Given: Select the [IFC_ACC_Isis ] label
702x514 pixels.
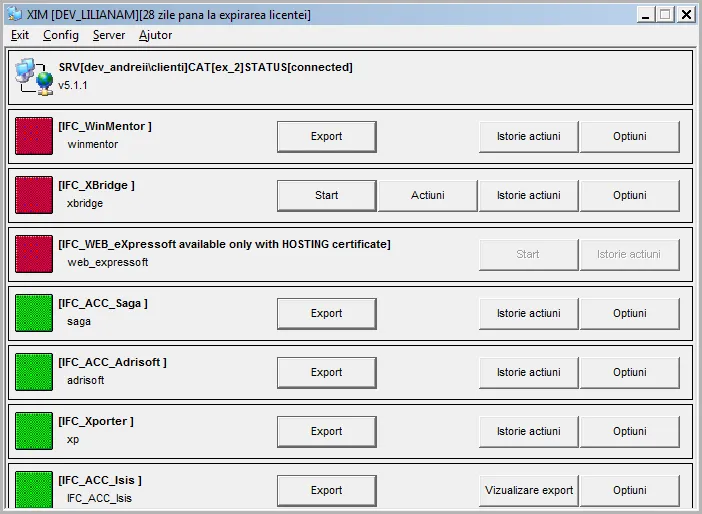Looking at the screenshot, I should click(100, 480).
